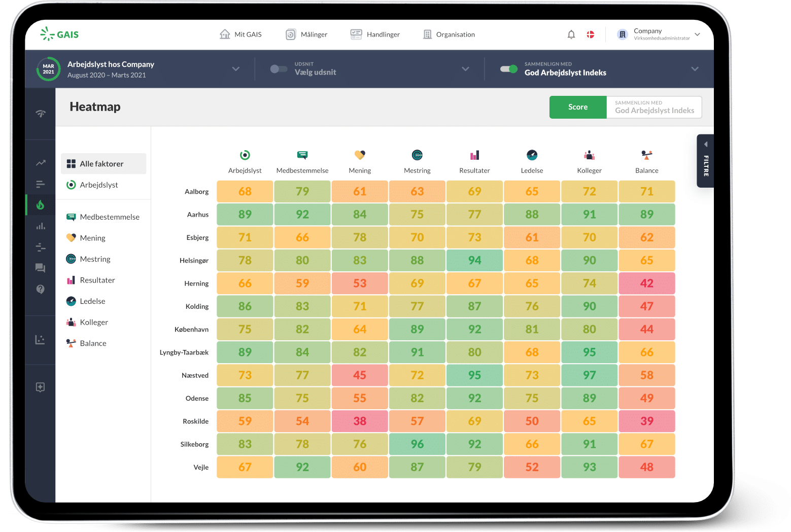Switch to Sammenlign med God Arbejdslyst Indeks view
This screenshot has width=791, height=532.
tap(654, 107)
